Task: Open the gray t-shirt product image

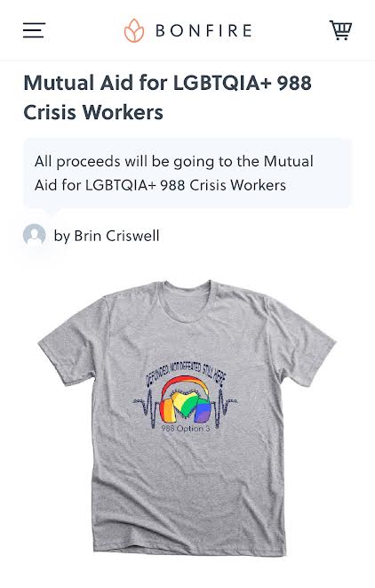Action: pos(187,416)
